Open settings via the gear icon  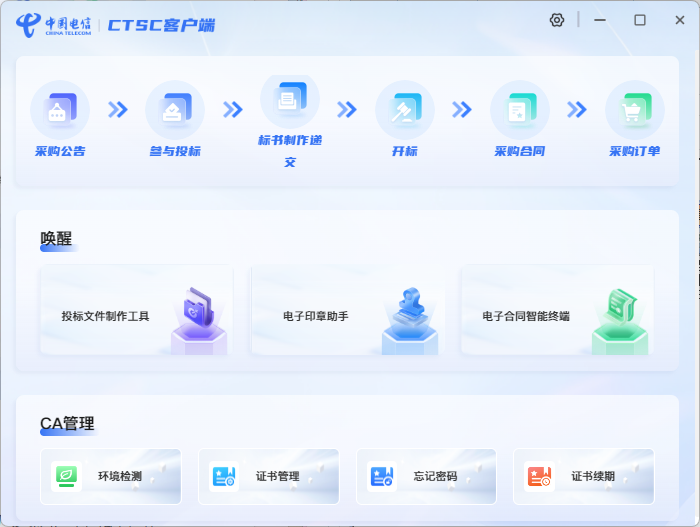tap(557, 20)
